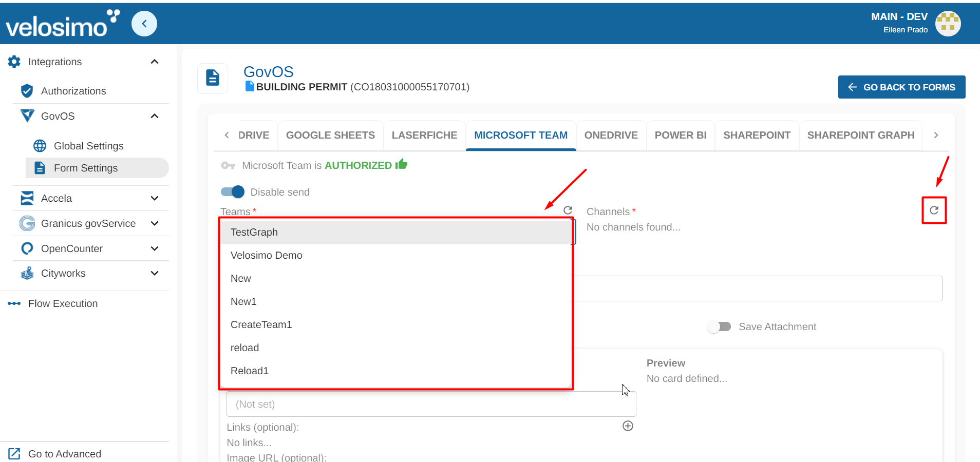The image size is (980, 462).
Task: Choose the New1 team option
Action: (x=395, y=301)
